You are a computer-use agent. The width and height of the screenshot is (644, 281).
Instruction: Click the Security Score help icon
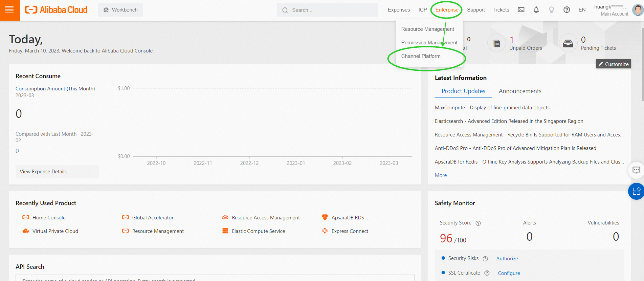(478, 223)
